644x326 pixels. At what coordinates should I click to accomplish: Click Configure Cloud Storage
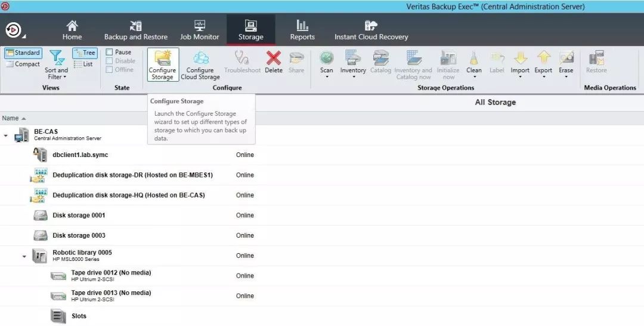(x=200, y=64)
